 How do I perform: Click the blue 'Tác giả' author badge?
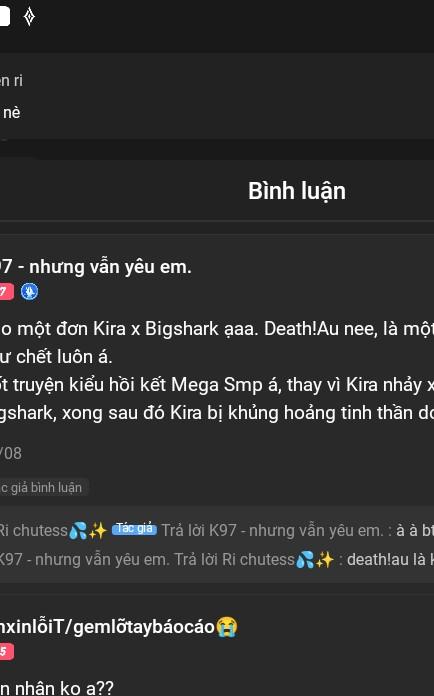(134, 529)
